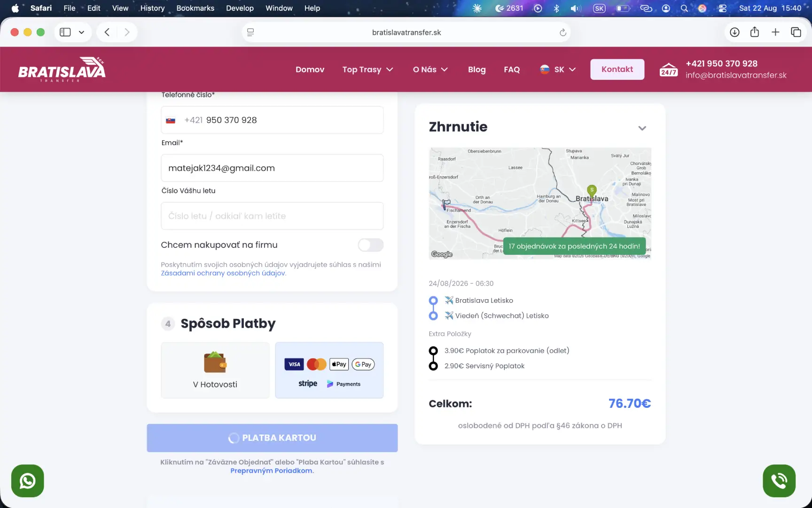Image resolution: width=812 pixels, height=508 pixels.
Task: Click the info@bratislavatransfer.sk email link
Action: click(x=736, y=75)
